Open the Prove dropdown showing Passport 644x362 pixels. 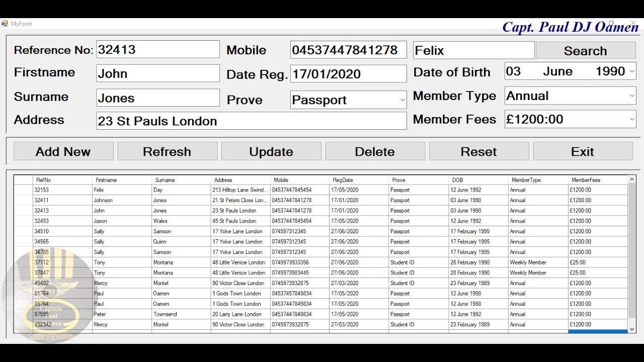402,100
